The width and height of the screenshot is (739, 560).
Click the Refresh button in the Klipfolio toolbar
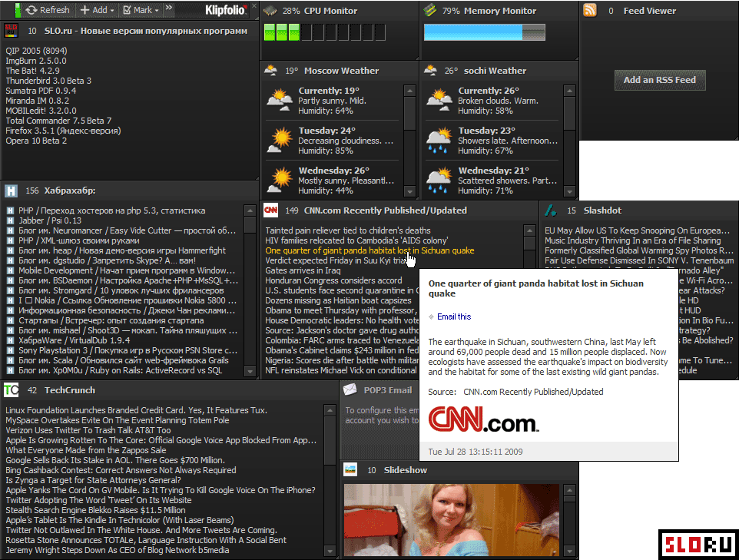48,10
